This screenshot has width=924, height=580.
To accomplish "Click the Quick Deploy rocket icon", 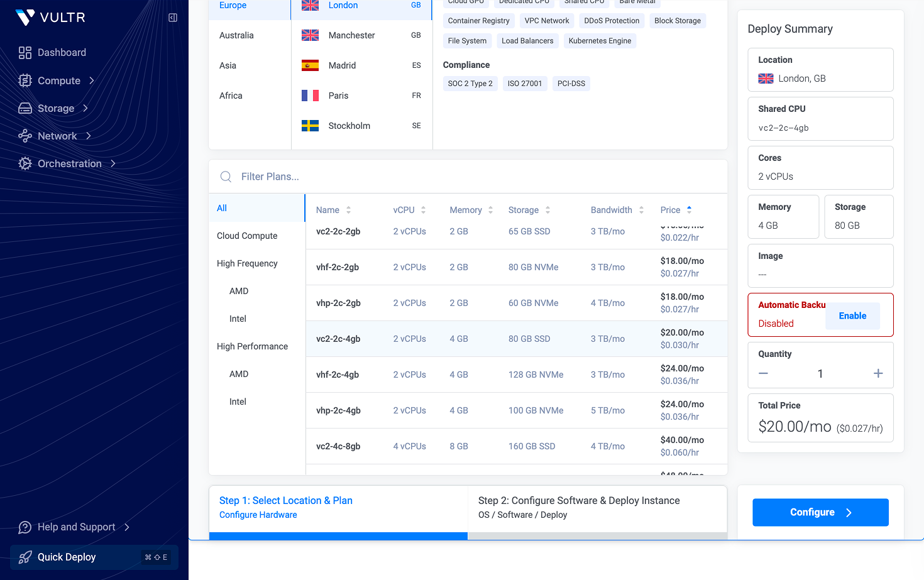I will [25, 557].
